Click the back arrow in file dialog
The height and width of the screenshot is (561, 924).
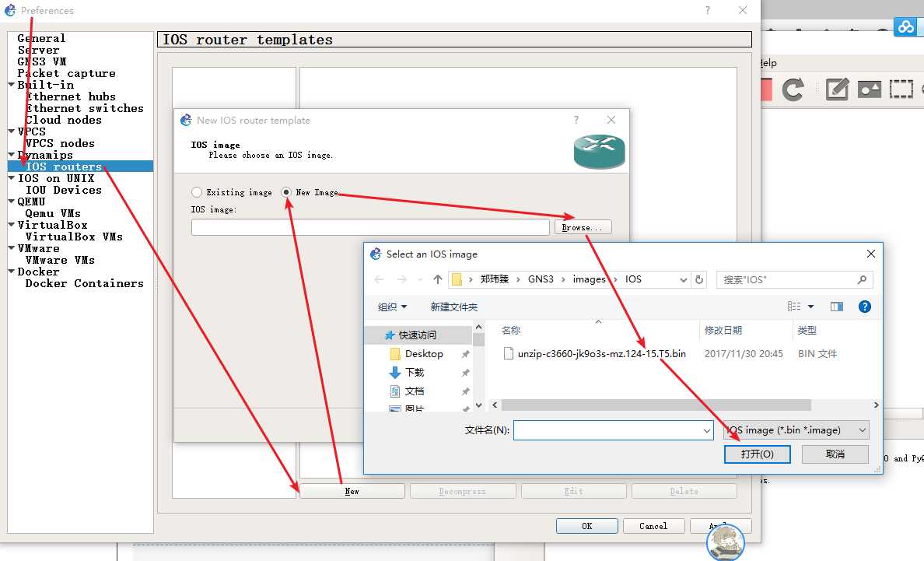coord(379,279)
